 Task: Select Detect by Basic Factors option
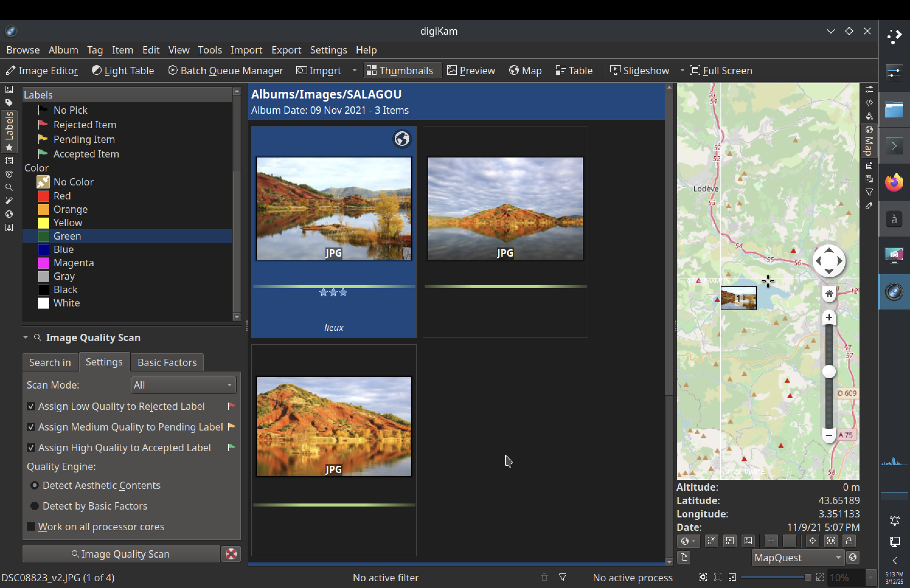35,506
